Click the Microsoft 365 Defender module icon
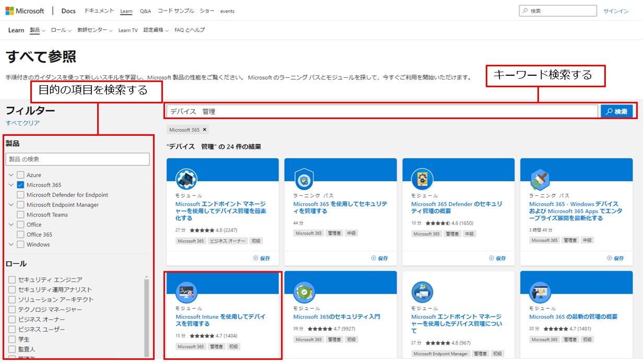This screenshot has width=644, height=363. 422,179
